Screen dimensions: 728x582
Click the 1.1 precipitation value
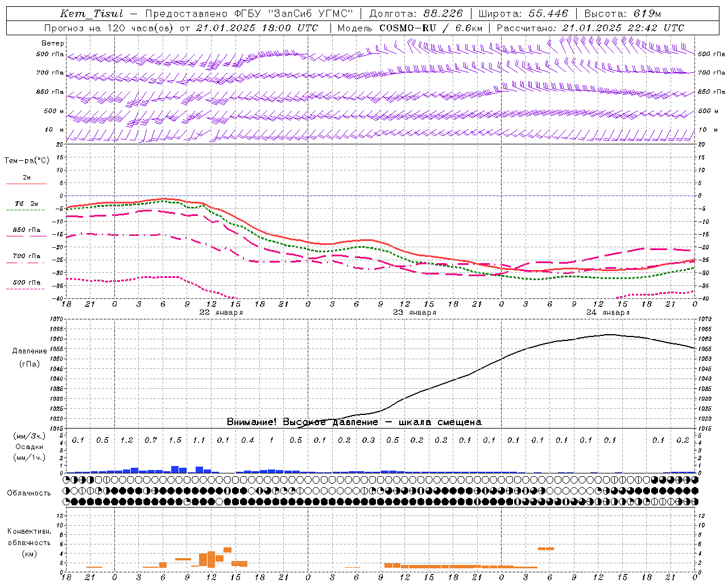[199, 440]
